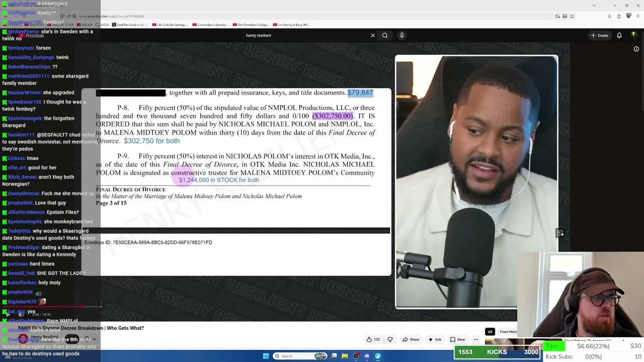Click the Ask button under the video
Viewport: 644px width, 362px height.
tap(435, 339)
